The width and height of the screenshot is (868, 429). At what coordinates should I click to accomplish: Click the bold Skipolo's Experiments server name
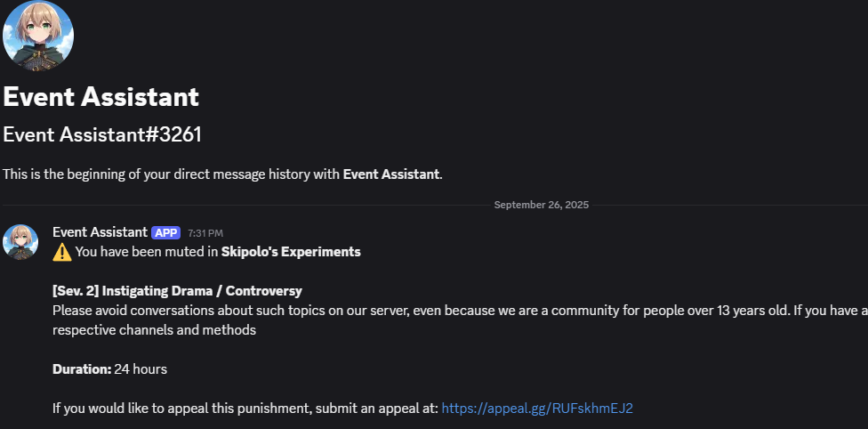coord(291,252)
